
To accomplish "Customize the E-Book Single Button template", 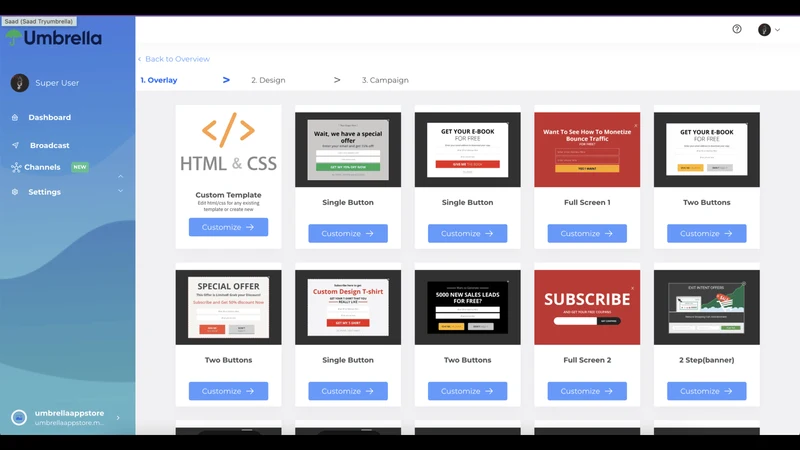I will pos(467,233).
